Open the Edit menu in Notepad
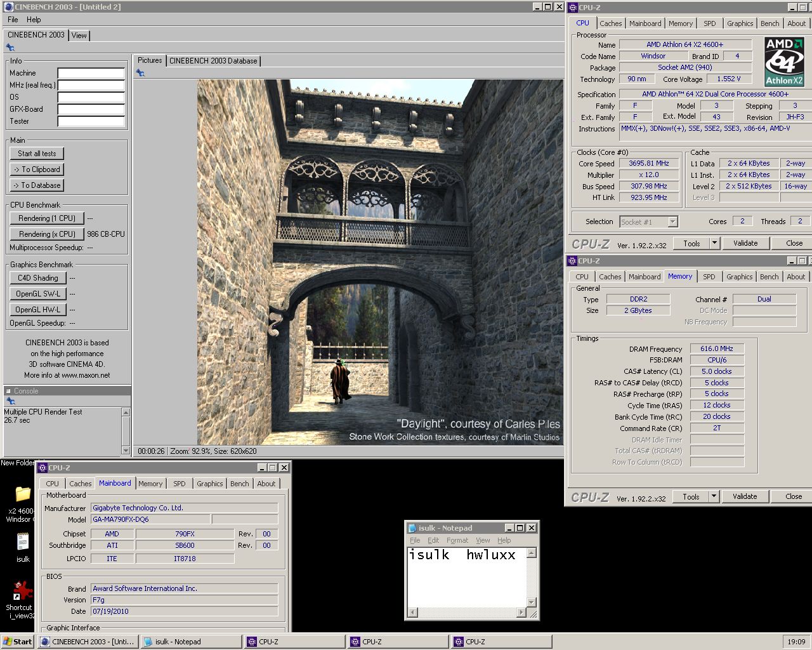Image resolution: width=812 pixels, height=650 pixels. (x=433, y=540)
